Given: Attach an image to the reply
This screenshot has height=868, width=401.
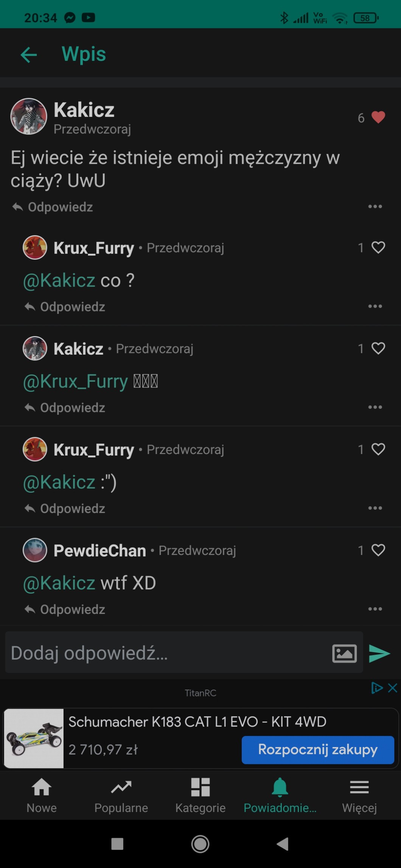Looking at the screenshot, I should coord(344,653).
